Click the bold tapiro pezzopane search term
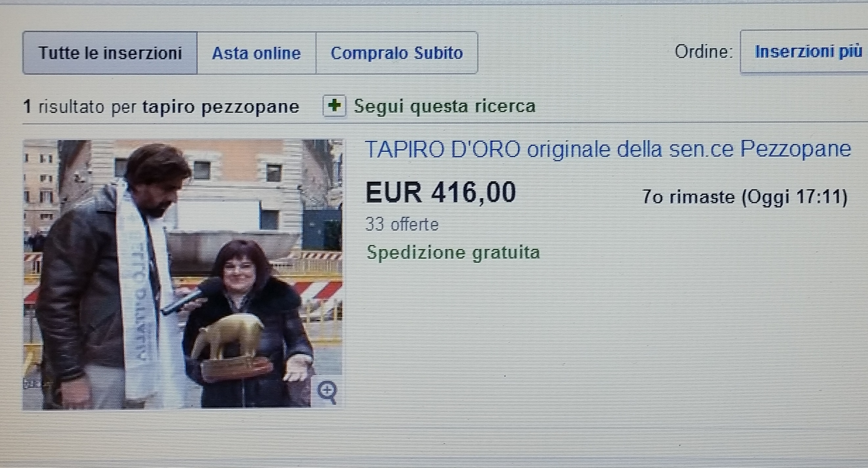 coord(221,107)
